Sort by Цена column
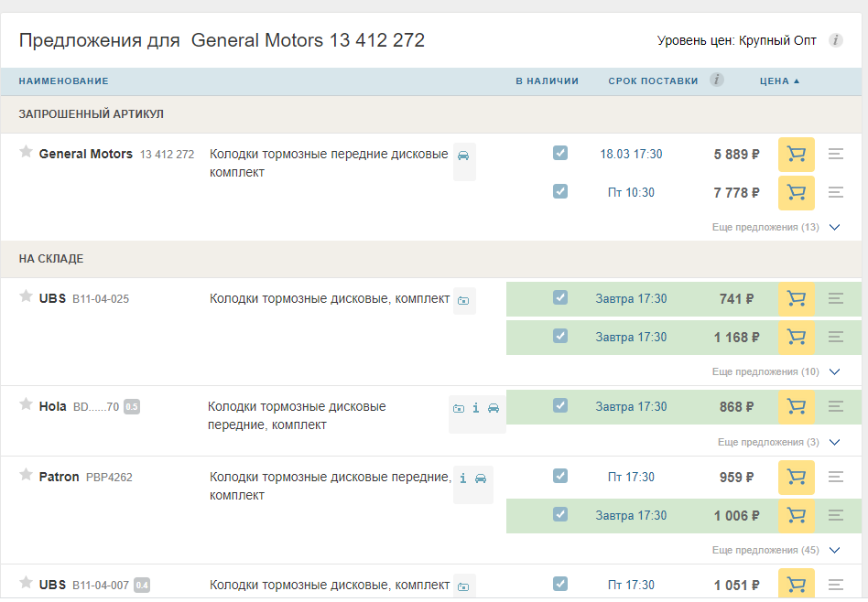Screen dimensions: 868x602 tap(779, 81)
